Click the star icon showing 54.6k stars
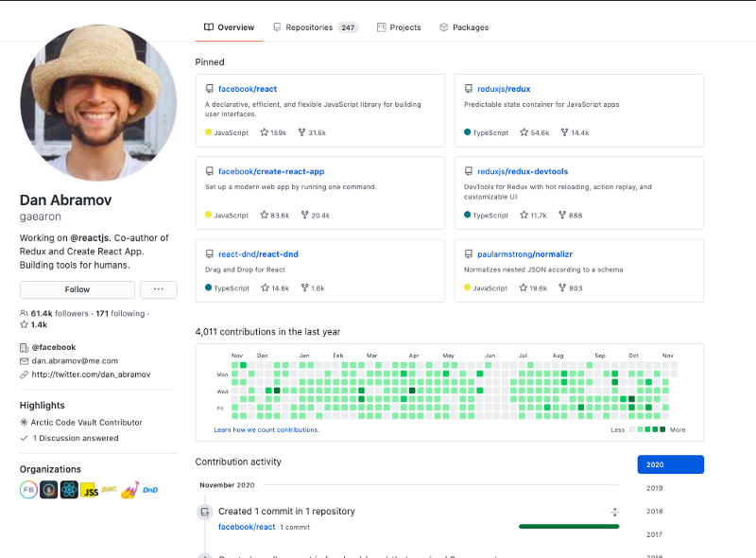The width and height of the screenshot is (756, 558). (x=524, y=132)
